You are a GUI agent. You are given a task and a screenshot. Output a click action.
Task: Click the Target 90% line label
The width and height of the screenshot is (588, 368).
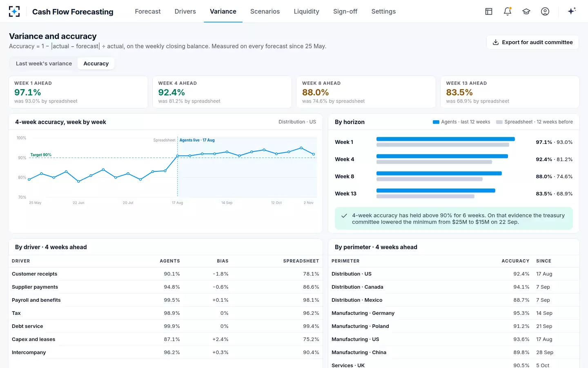41,155
